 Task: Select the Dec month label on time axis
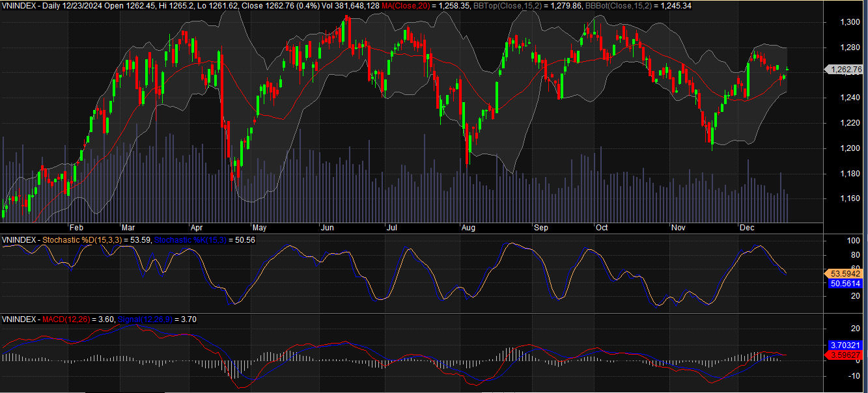[746, 228]
